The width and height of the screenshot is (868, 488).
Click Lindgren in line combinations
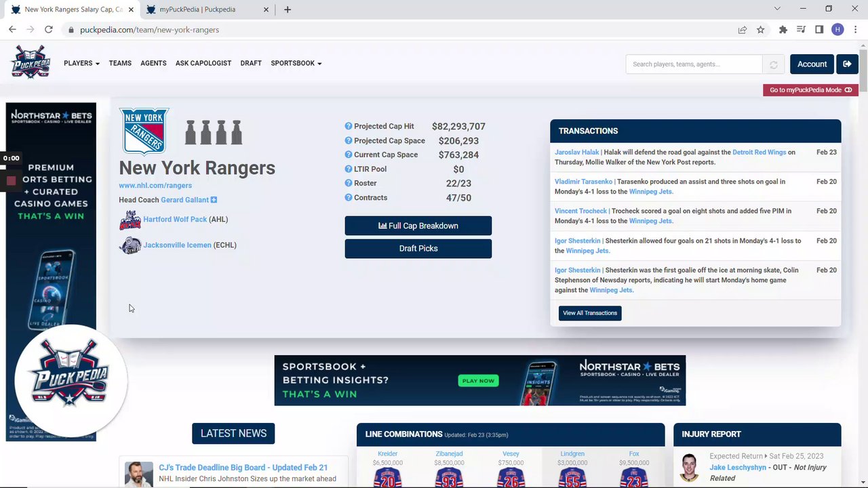click(x=572, y=454)
